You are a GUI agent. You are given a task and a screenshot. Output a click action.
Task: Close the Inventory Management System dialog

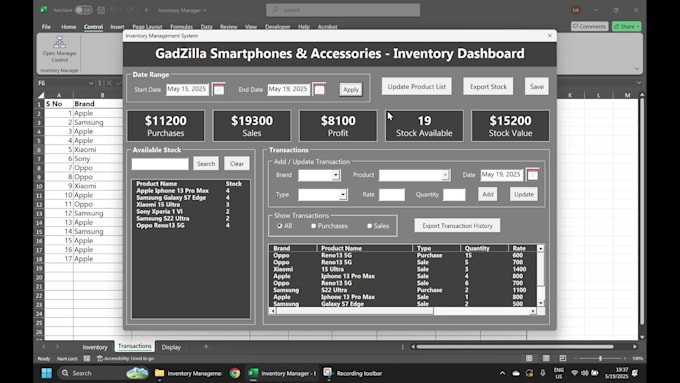click(x=550, y=36)
